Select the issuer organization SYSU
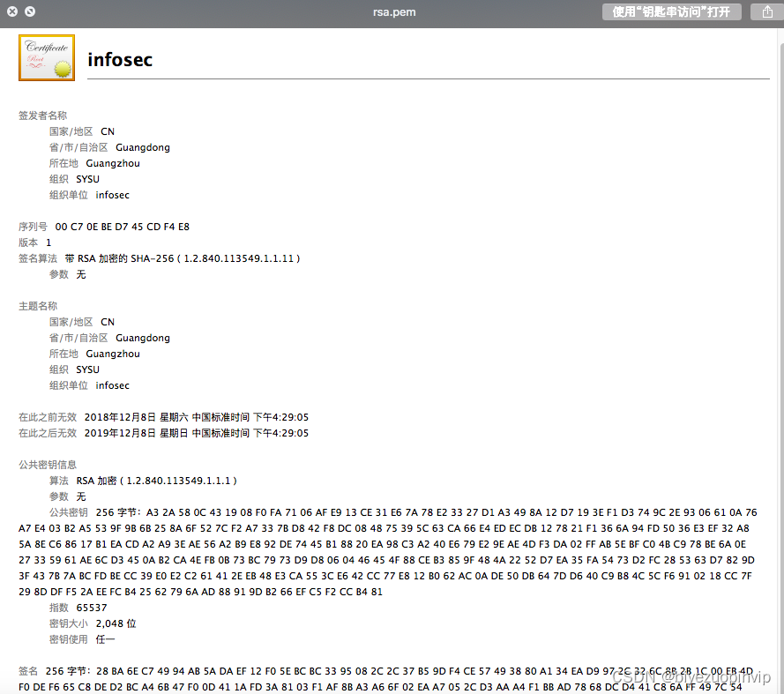 tap(87, 178)
